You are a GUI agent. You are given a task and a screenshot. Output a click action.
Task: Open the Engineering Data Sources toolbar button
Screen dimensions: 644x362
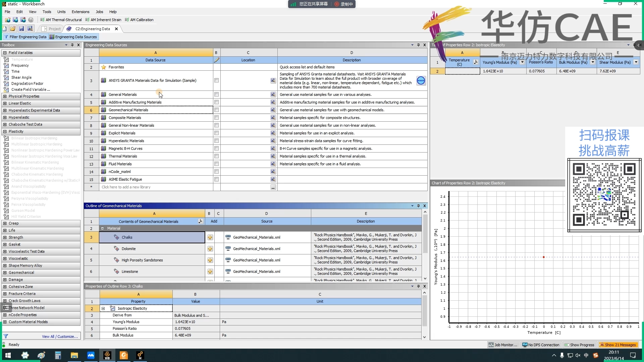[x=73, y=37]
